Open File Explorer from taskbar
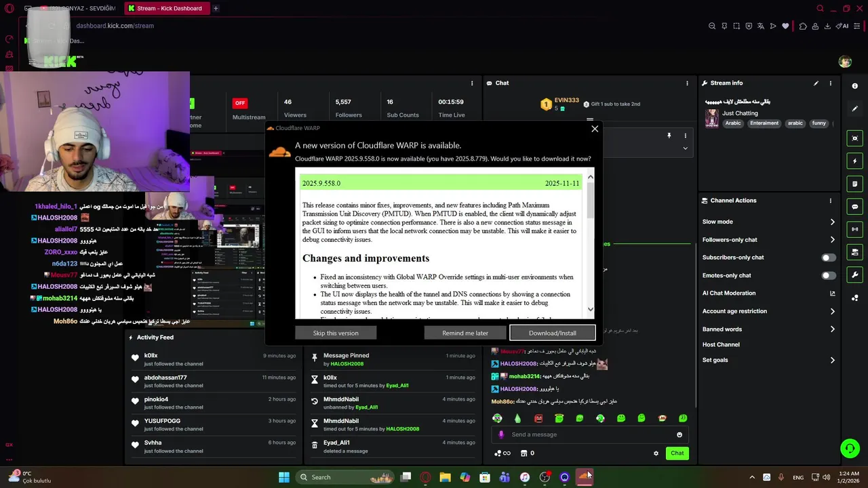This screenshot has width=868, height=488. (445, 477)
